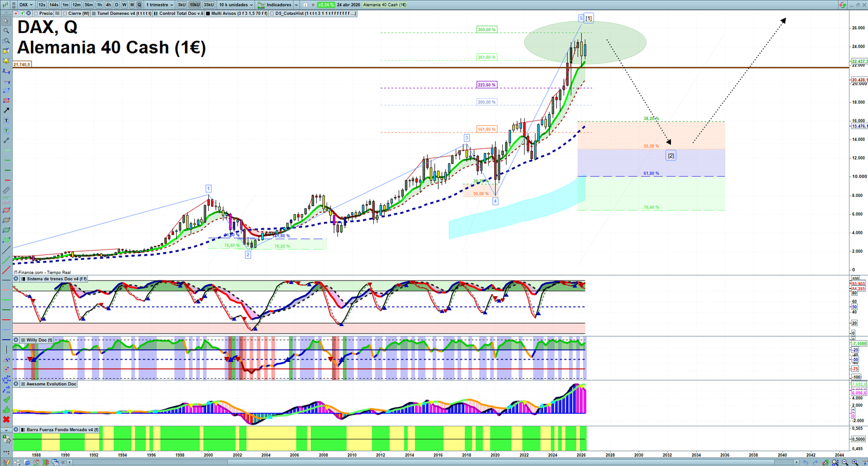
Task: Select the text annotation tool
Action: [6, 120]
